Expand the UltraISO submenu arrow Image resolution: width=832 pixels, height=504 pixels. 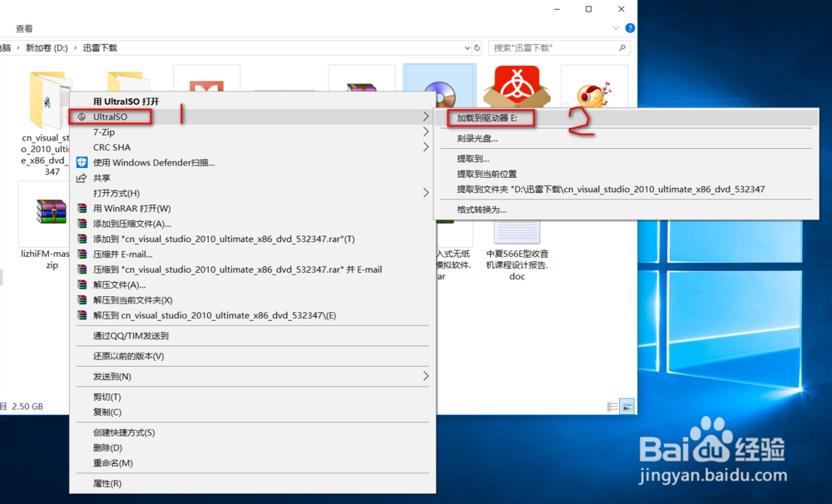[425, 116]
